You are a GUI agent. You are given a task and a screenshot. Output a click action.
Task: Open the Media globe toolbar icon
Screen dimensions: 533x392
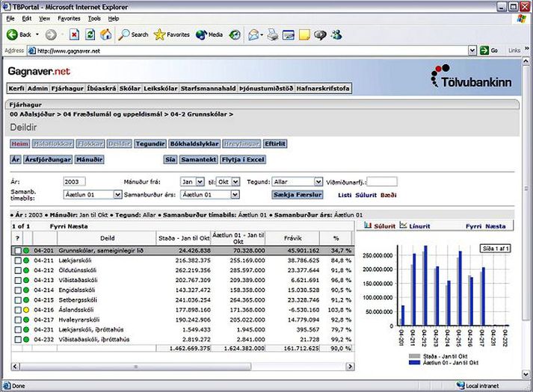pos(201,34)
